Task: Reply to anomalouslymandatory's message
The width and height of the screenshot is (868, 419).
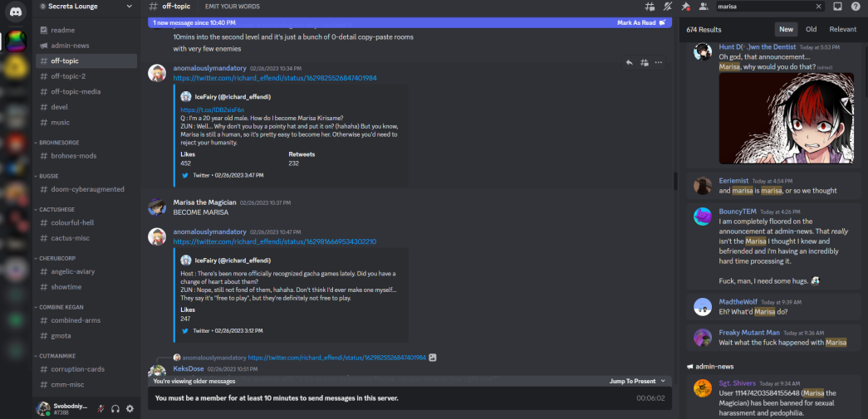Action: pyautogui.click(x=629, y=62)
